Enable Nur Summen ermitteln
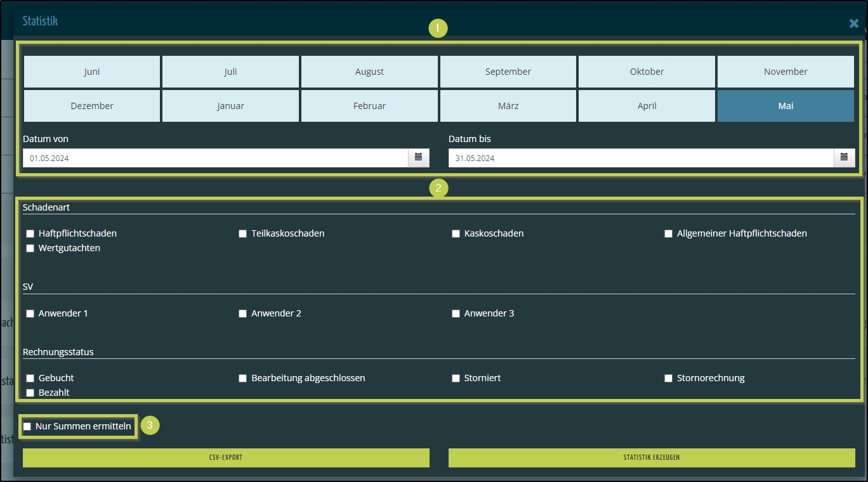The image size is (868, 482). [x=27, y=427]
